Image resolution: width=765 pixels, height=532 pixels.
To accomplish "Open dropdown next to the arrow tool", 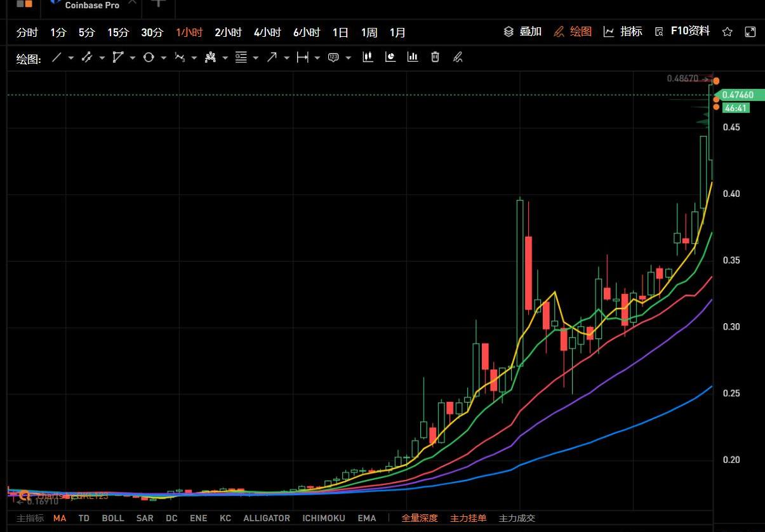I will point(286,58).
